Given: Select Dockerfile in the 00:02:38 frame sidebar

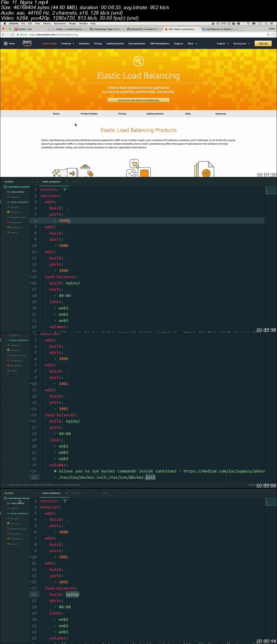Looking at the screenshot, I should [x=15, y=207].
